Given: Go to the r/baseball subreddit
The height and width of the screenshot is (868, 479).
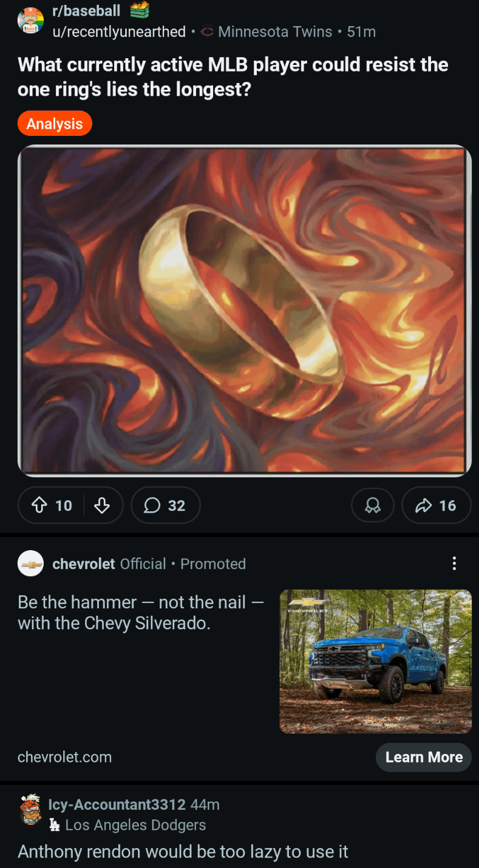Looking at the screenshot, I should 86,11.
